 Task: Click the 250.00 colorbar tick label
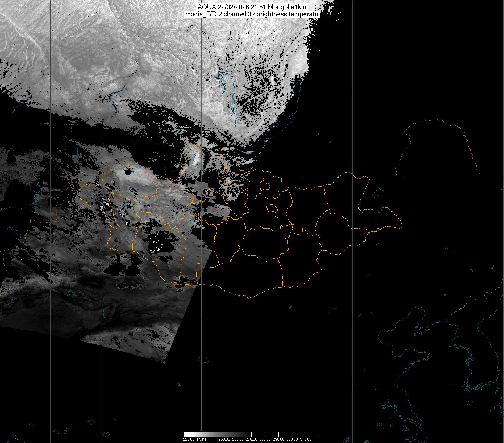point(225,439)
